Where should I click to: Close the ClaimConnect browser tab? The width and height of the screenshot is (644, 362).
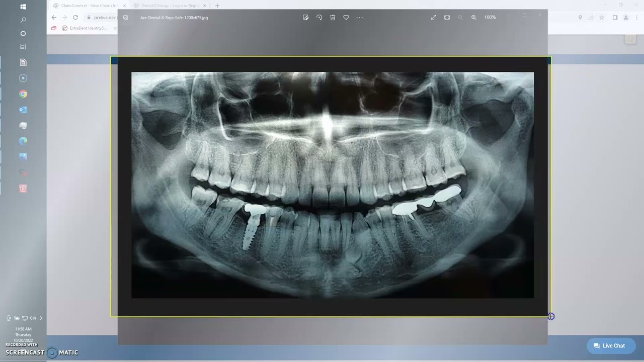pyautogui.click(x=124, y=6)
